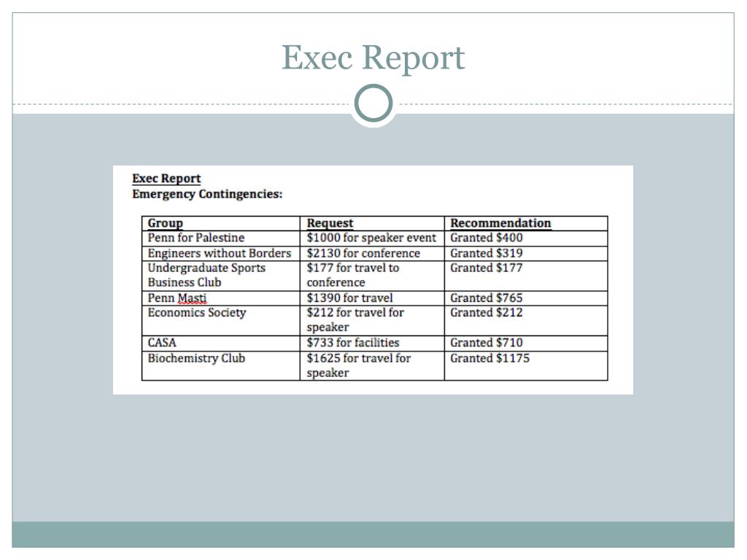Select the "Recommendation" column header
The width and height of the screenshot is (747, 560).
point(526,223)
